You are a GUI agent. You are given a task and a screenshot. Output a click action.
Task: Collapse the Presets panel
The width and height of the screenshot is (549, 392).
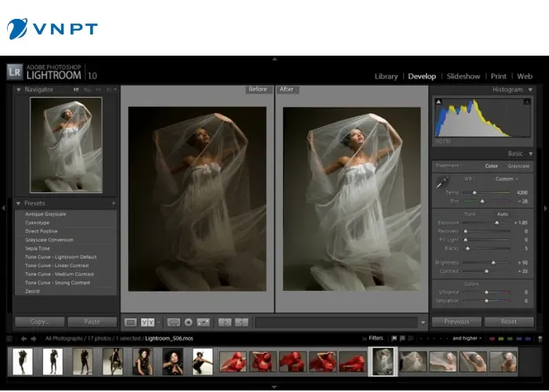(18, 203)
